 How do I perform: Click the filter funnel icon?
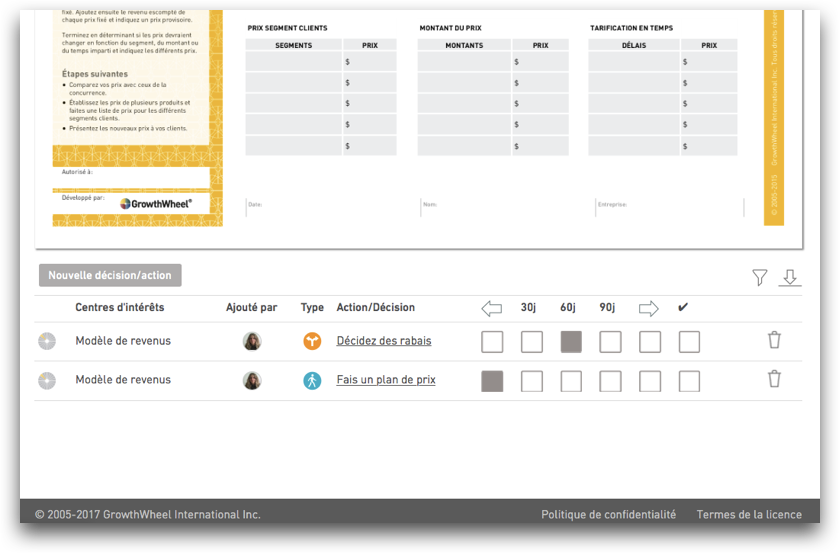759,277
